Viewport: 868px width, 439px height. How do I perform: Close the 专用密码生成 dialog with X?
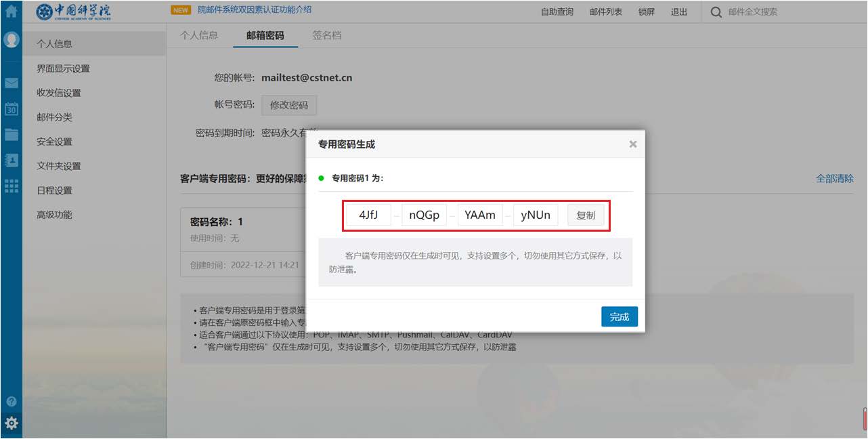pos(633,144)
